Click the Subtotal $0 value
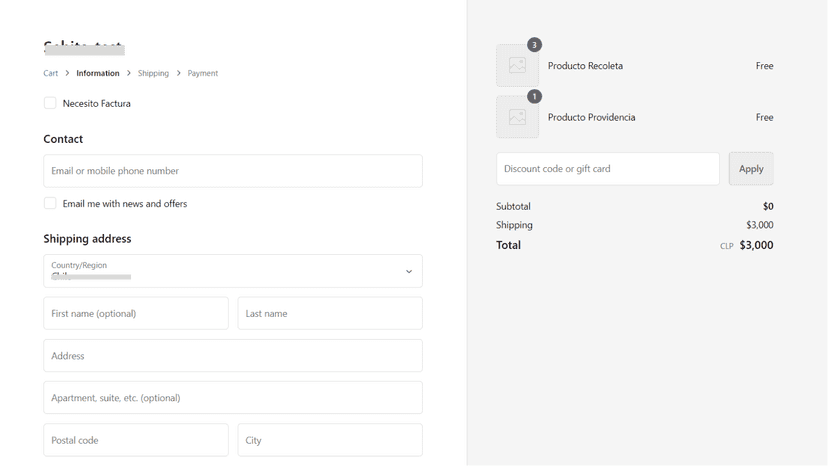828x466 pixels. [768, 206]
